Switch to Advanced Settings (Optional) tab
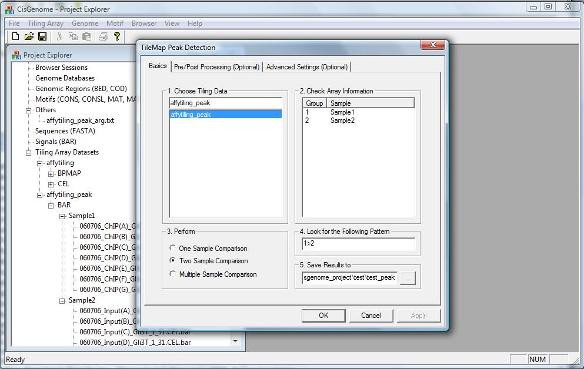 307,67
